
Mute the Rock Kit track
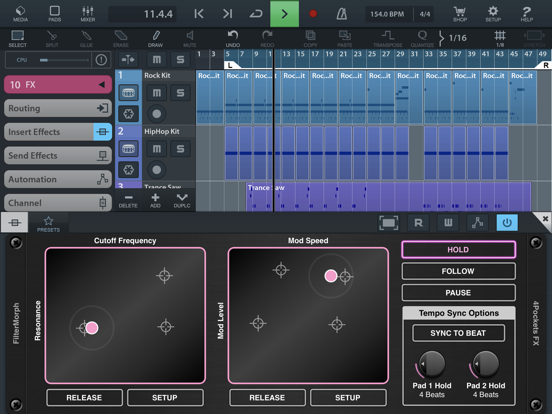click(x=157, y=93)
